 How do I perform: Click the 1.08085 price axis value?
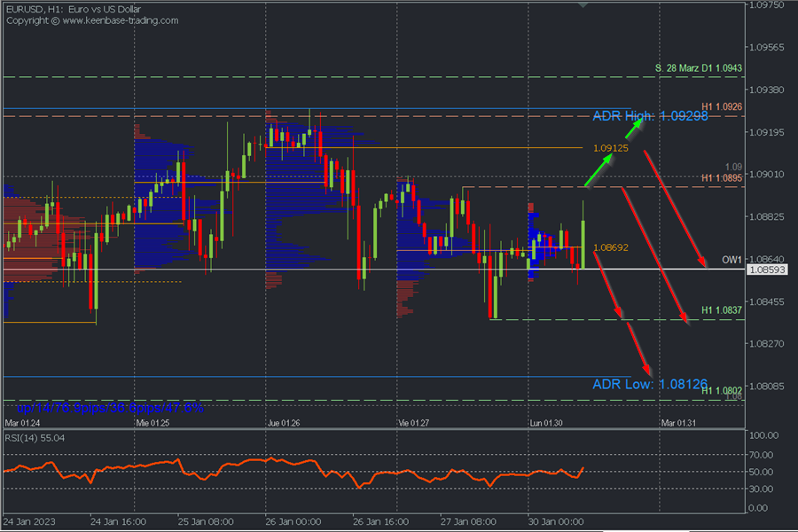coord(766,387)
